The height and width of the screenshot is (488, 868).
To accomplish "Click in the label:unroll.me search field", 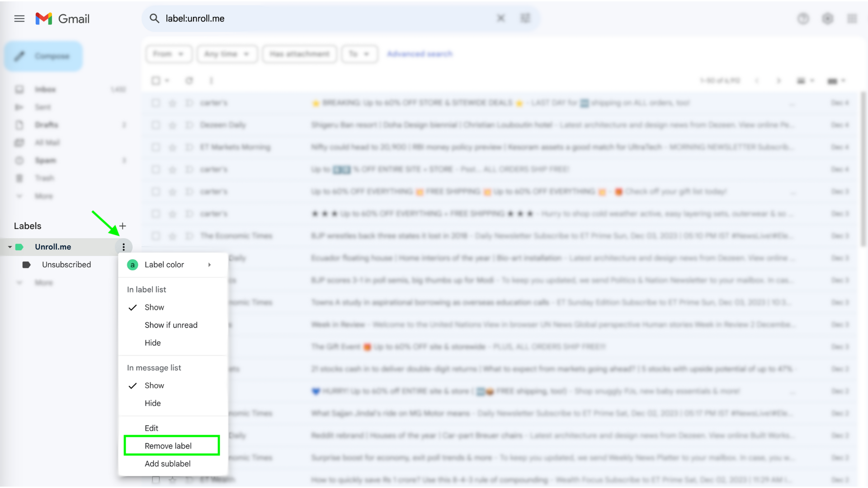I will coord(316,19).
